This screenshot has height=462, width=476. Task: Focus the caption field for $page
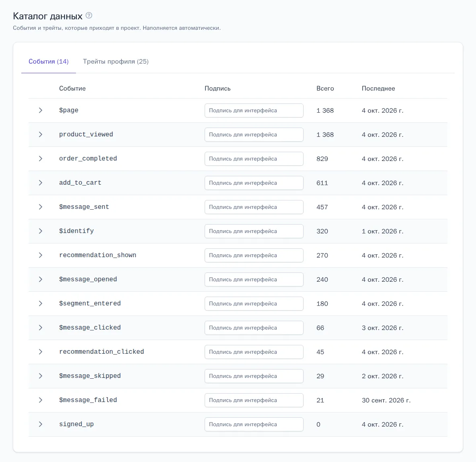click(254, 110)
